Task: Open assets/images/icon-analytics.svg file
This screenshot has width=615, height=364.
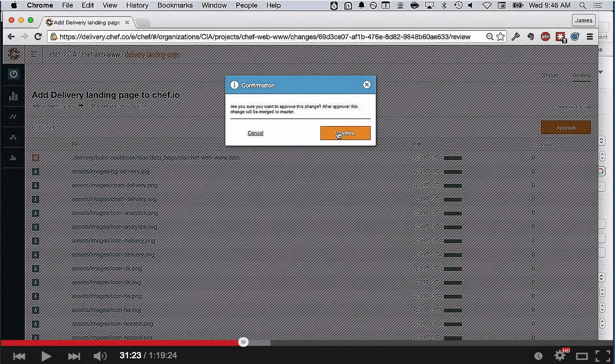Action: [x=114, y=227]
